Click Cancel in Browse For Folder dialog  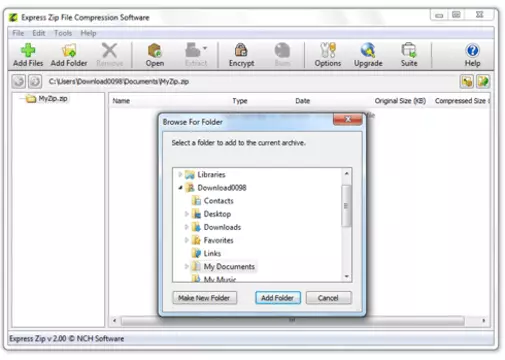pos(328,298)
